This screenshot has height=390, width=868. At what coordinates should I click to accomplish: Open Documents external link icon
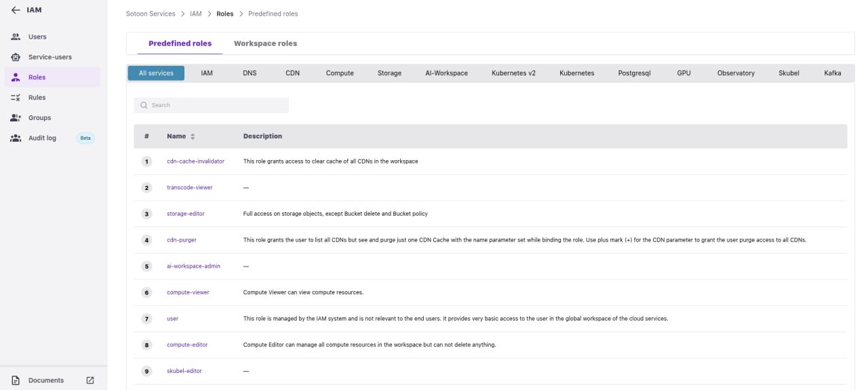point(90,381)
